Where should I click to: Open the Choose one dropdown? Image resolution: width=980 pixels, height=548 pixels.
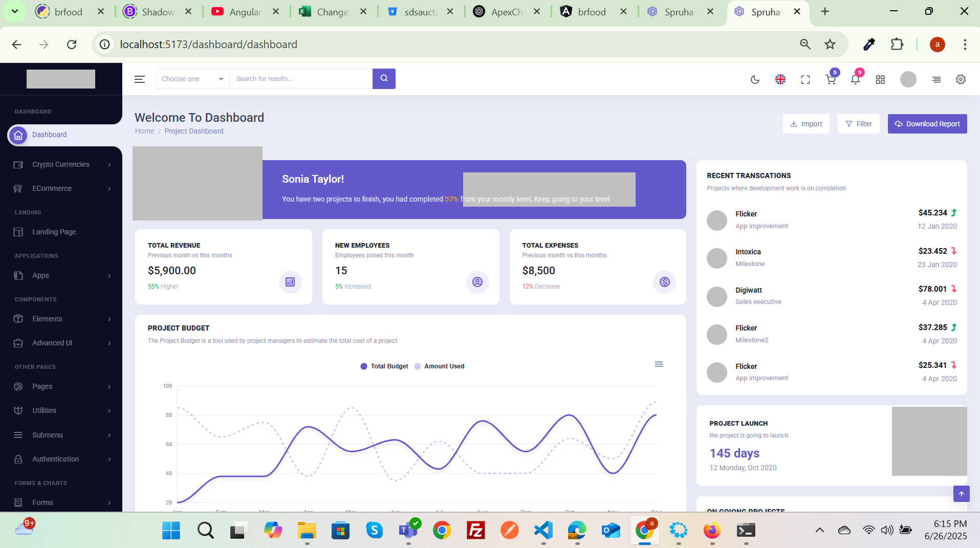tap(192, 79)
